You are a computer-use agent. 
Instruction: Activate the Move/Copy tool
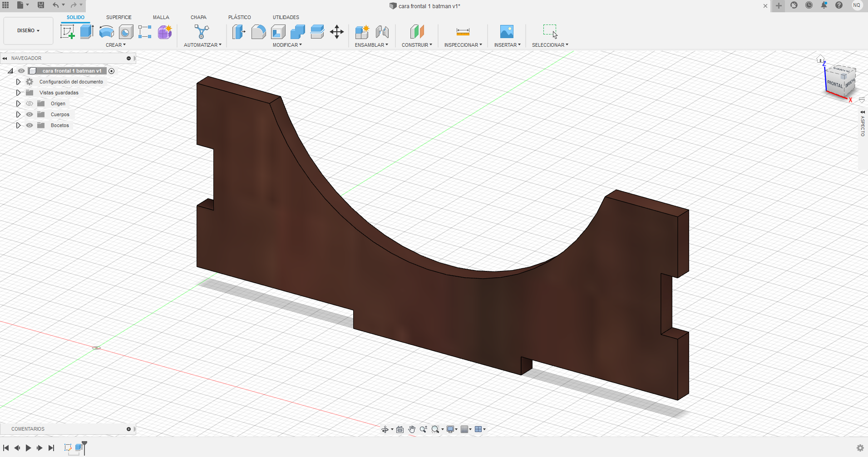click(337, 32)
